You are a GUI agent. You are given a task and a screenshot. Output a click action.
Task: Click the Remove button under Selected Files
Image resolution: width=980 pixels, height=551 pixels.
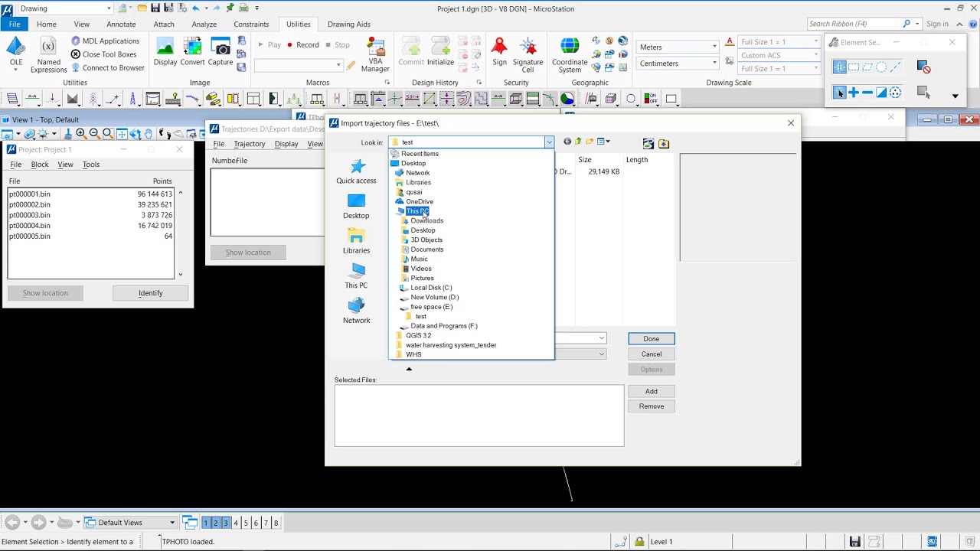[x=652, y=406]
